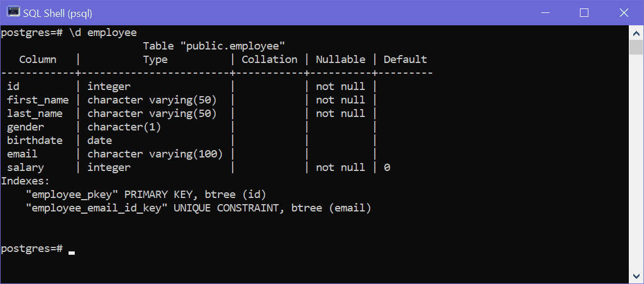Screen dimensions: 644x284
Task: Click the SQL Shell (psql) title text
Action: [x=57, y=13]
